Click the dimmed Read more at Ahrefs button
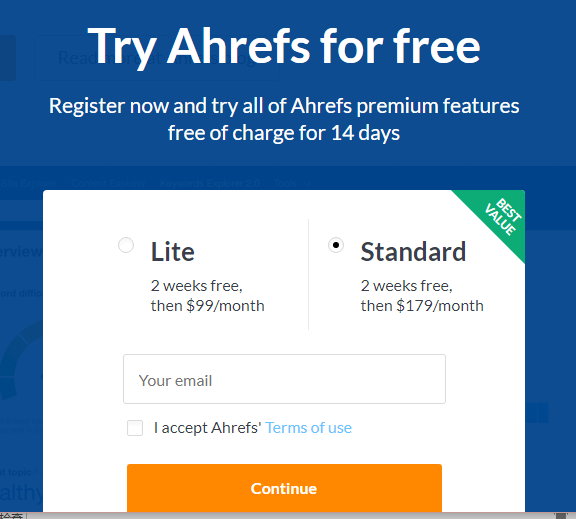 point(156,58)
